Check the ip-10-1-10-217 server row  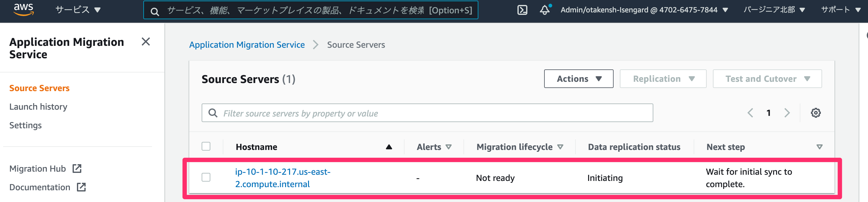point(206,177)
